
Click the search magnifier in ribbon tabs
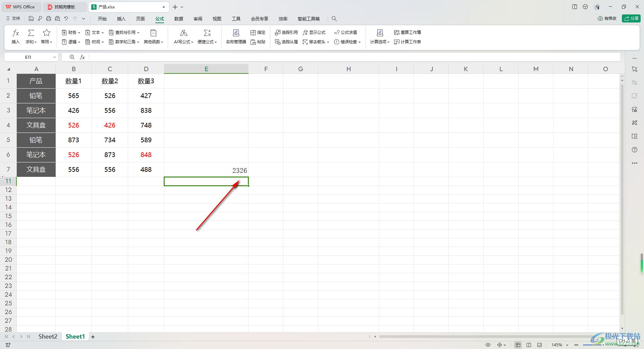pos(334,19)
